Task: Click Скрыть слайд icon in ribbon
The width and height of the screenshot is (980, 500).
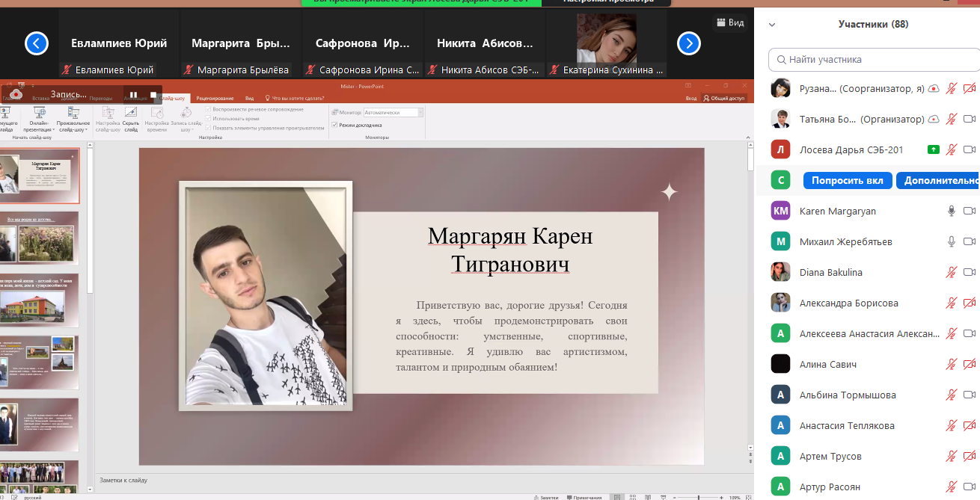Action: pos(131,114)
